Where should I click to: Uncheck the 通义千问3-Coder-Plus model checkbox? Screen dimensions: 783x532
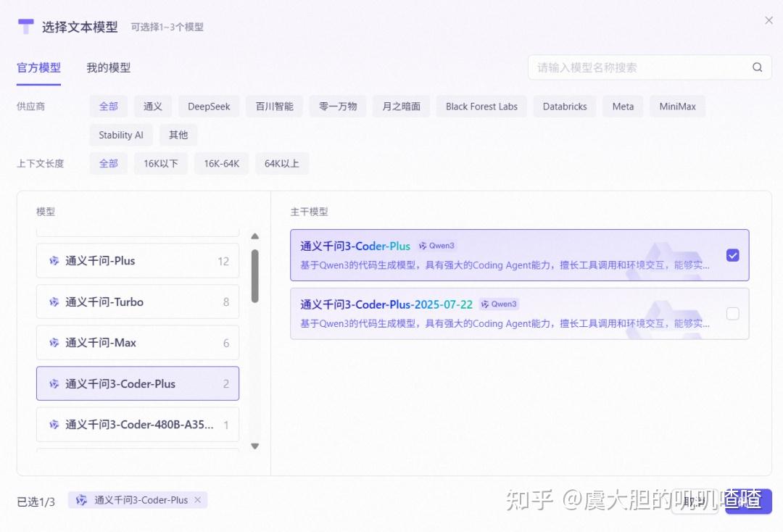733,255
